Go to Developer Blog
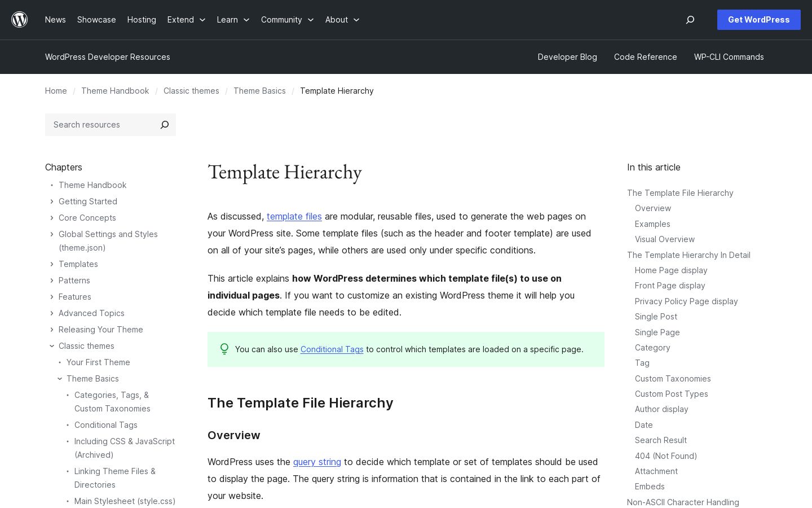Screen dimensions: 812x508 coord(567,57)
